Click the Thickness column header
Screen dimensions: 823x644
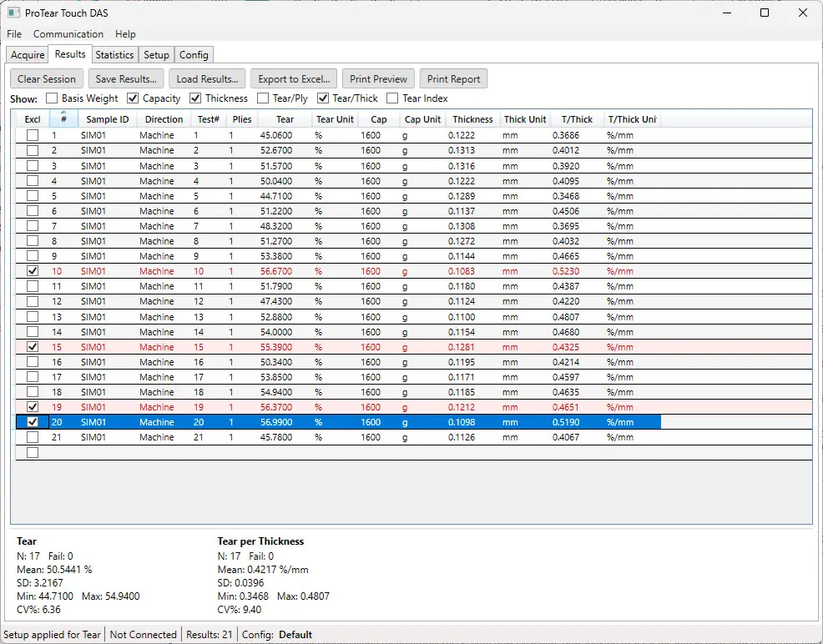pyautogui.click(x=472, y=119)
